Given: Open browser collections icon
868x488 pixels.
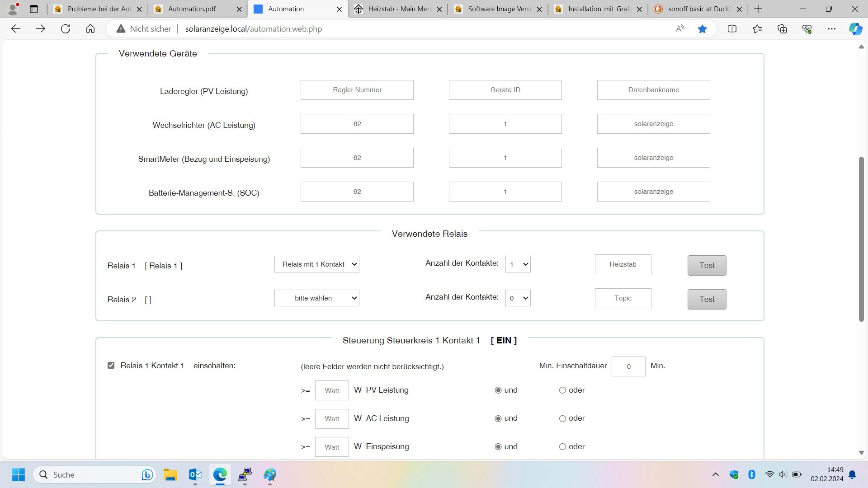Looking at the screenshot, I should coord(782,29).
